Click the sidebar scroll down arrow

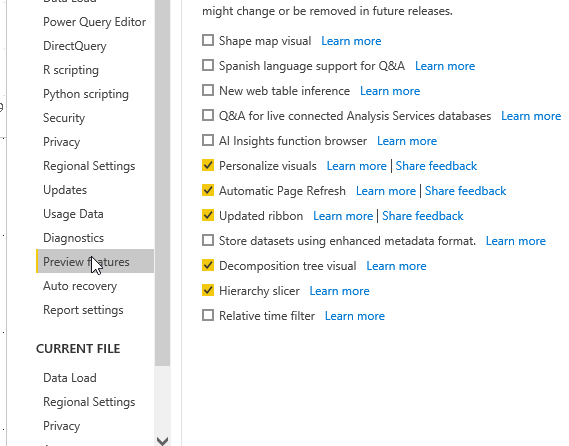pos(162,441)
